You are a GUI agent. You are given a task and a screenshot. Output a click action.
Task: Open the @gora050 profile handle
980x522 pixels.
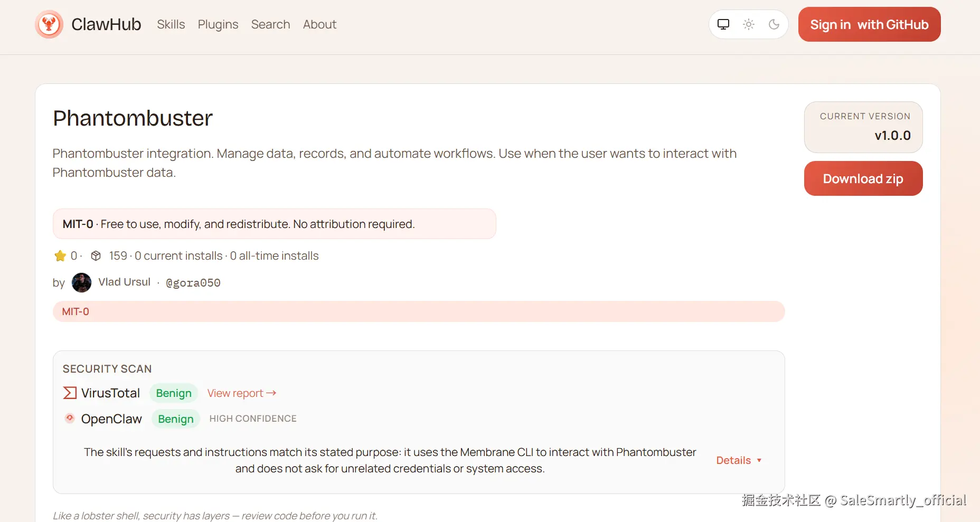193,283
